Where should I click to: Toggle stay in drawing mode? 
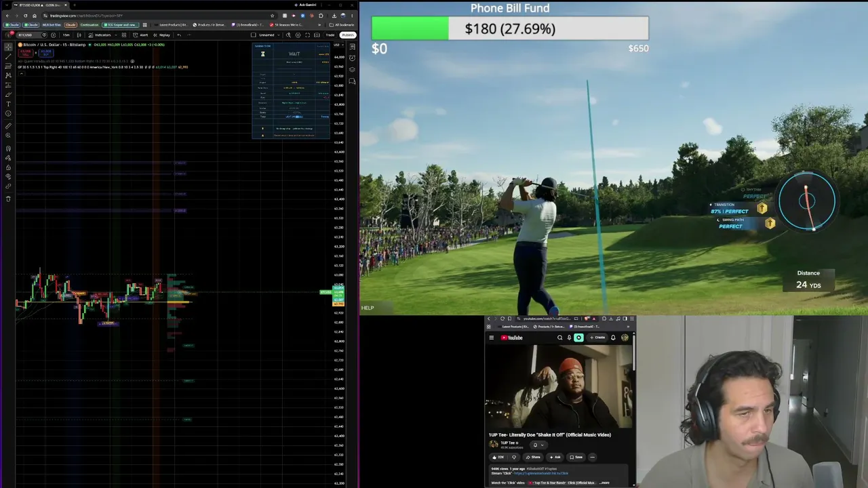tap(8, 158)
